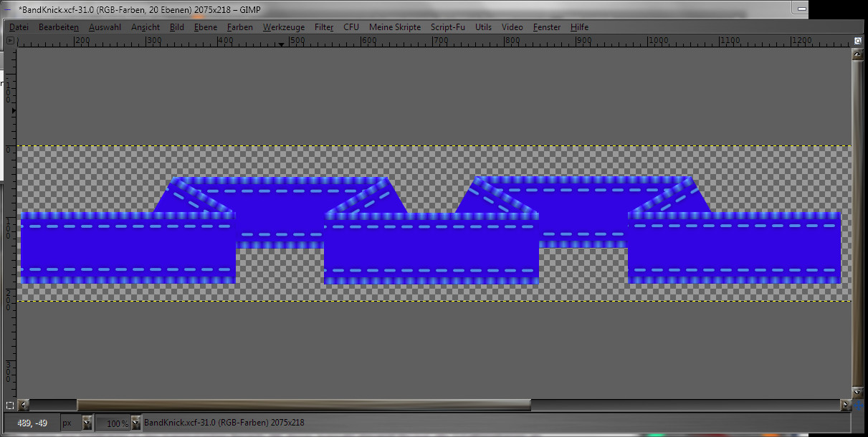Open the Datei menu
This screenshot has width=868, height=437.
19,27
